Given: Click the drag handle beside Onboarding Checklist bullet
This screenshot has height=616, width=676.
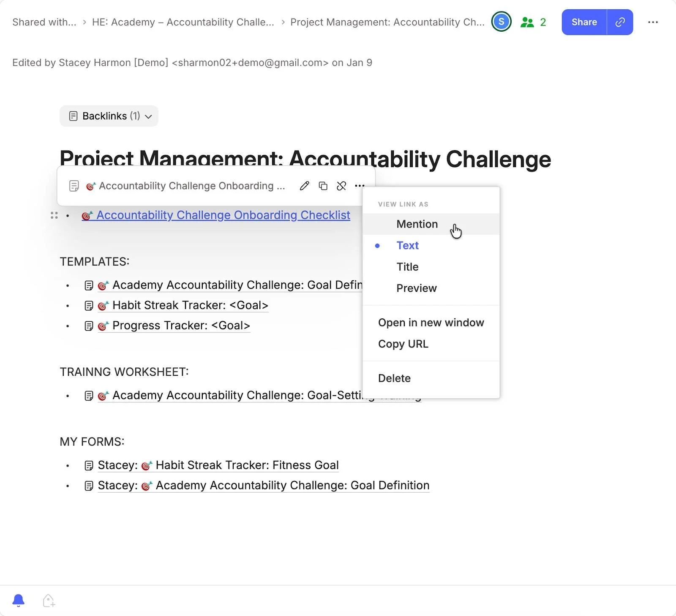Looking at the screenshot, I should point(54,215).
